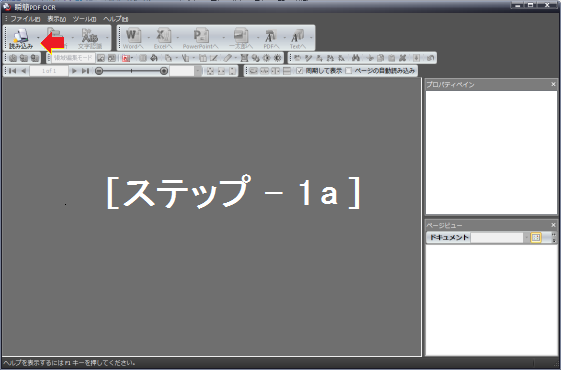
Task: Click the second sun-shaped brightness icon
Action: pyautogui.click(x=277, y=58)
